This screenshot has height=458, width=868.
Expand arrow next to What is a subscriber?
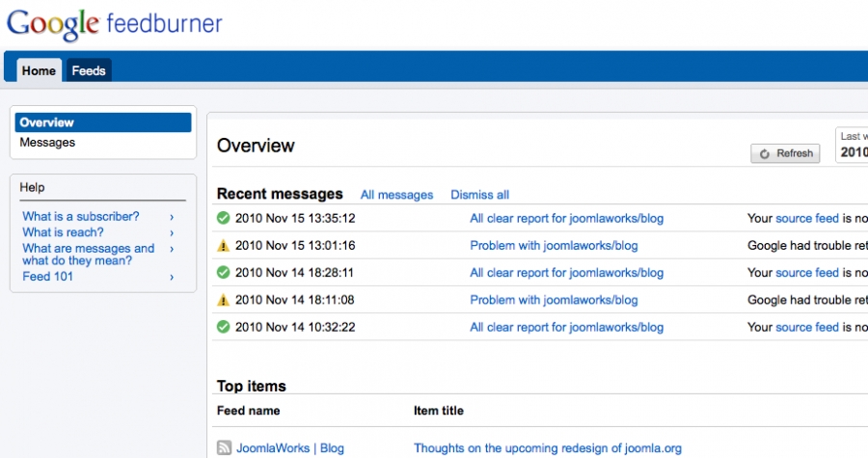pos(172,217)
